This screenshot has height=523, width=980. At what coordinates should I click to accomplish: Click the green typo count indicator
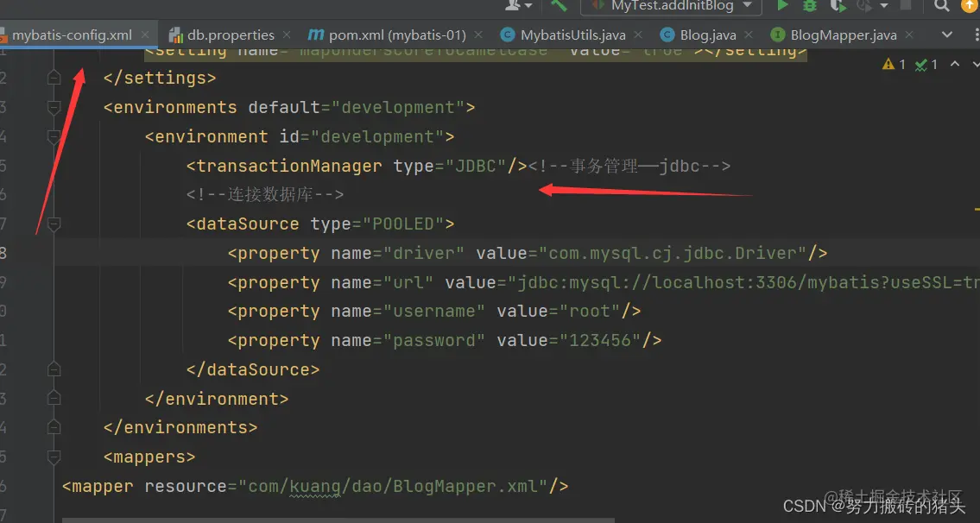(926, 65)
